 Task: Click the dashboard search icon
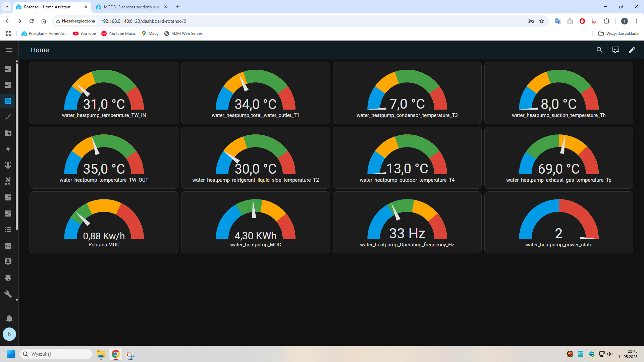(x=599, y=50)
